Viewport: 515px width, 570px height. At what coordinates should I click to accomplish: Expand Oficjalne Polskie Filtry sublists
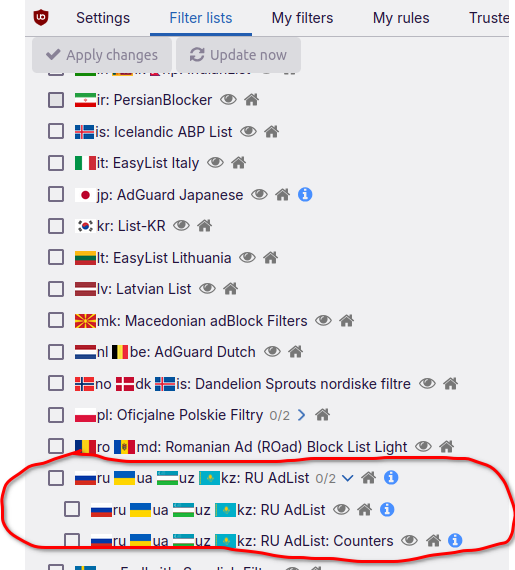click(x=301, y=415)
